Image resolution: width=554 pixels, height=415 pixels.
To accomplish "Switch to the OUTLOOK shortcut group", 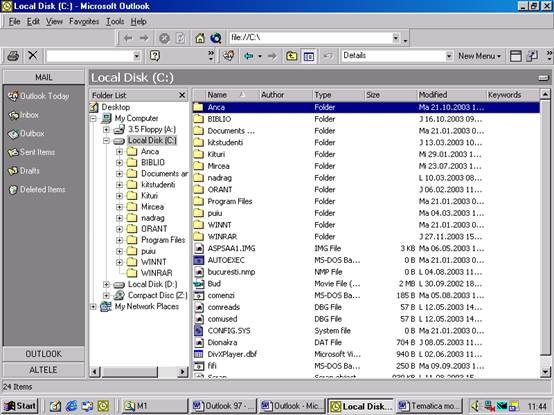I will [x=44, y=354].
